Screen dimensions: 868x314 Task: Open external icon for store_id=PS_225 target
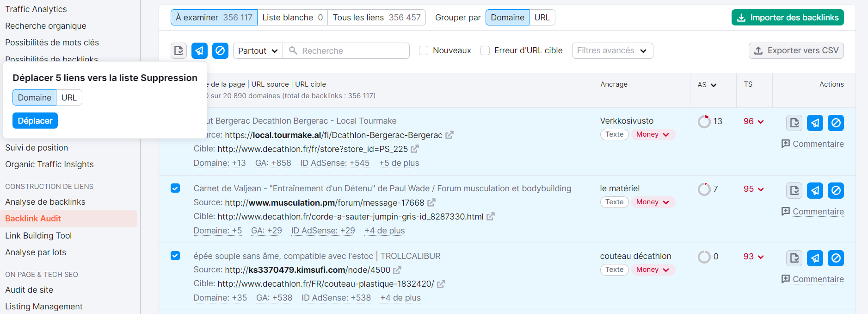tap(415, 149)
